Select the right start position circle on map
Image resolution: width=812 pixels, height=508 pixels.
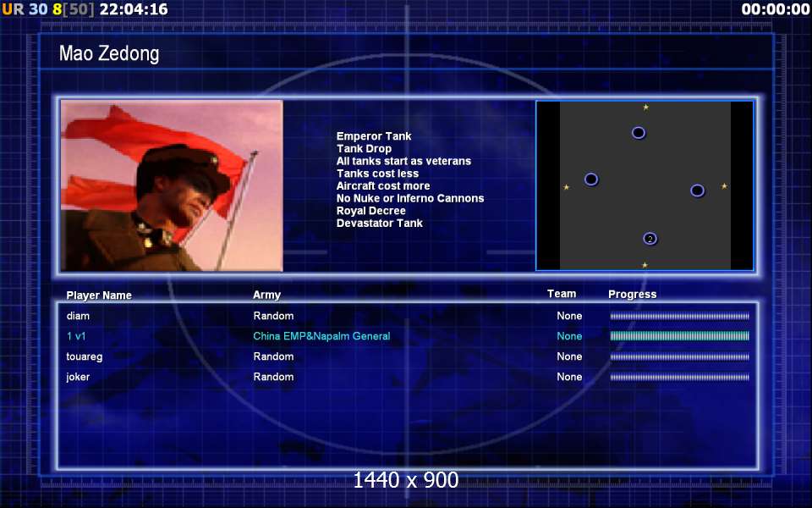pyautogui.click(x=697, y=190)
